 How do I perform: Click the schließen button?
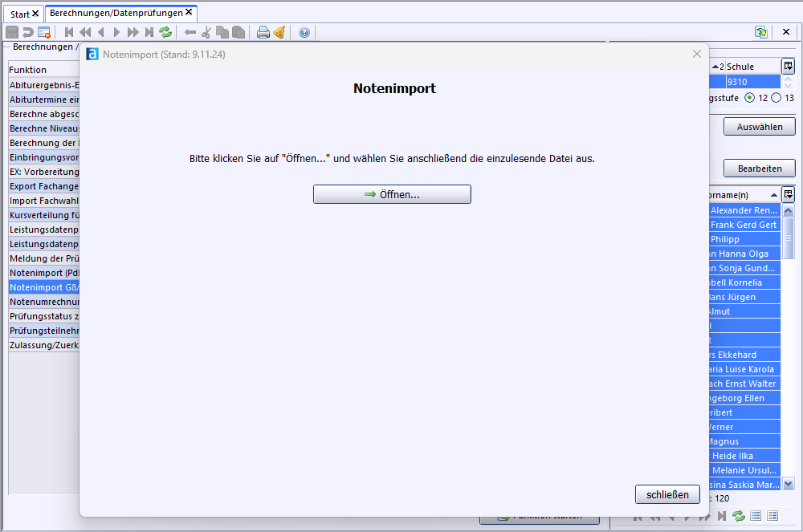pyautogui.click(x=667, y=494)
